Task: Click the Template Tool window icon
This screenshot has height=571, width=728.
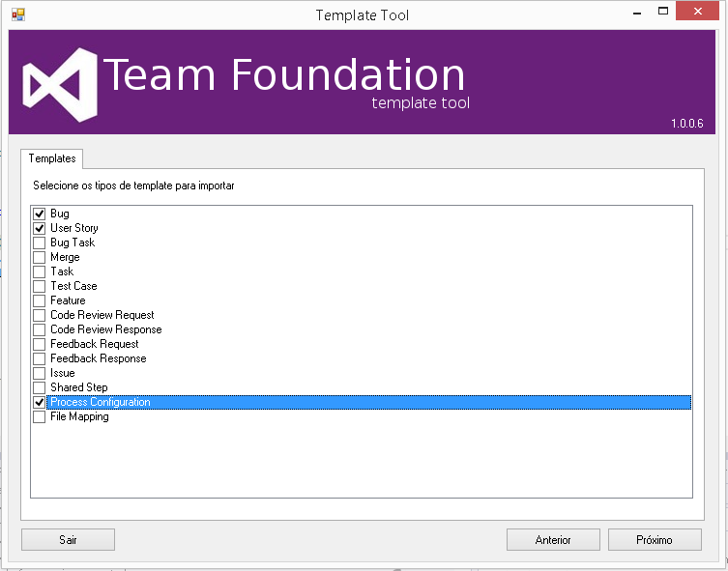Action: 18,14
